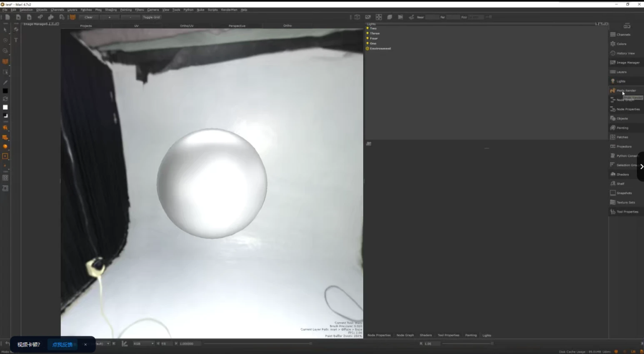Click the plus button next to Clear
Screen dimensions: 644x354
coord(110,17)
